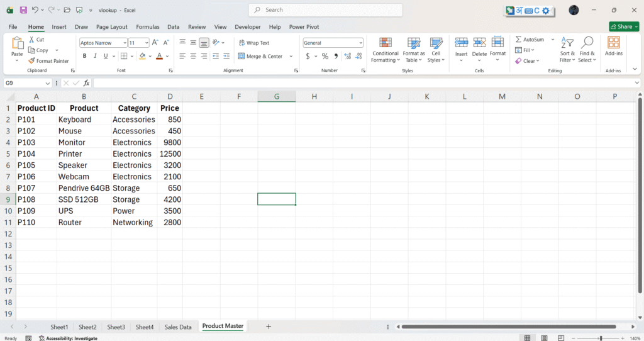Click the Search box in title bar
Screen dimensions: 644x341
click(325, 10)
